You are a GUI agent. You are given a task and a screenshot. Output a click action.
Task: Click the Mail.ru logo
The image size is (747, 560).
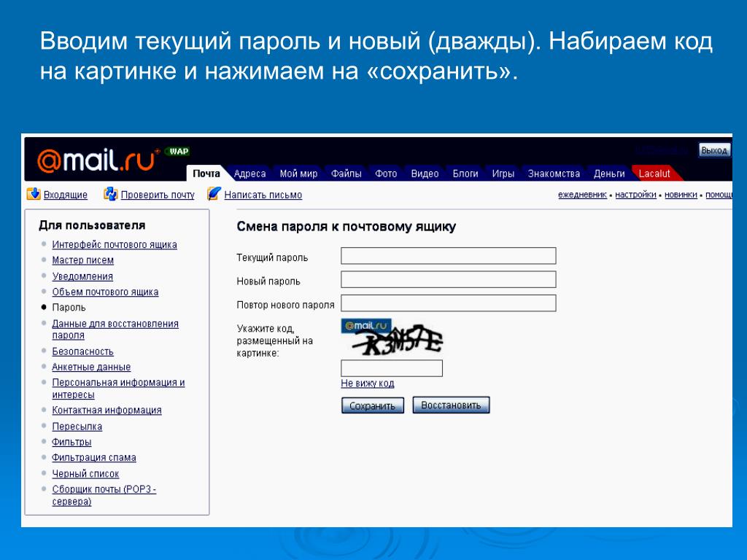pos(98,160)
